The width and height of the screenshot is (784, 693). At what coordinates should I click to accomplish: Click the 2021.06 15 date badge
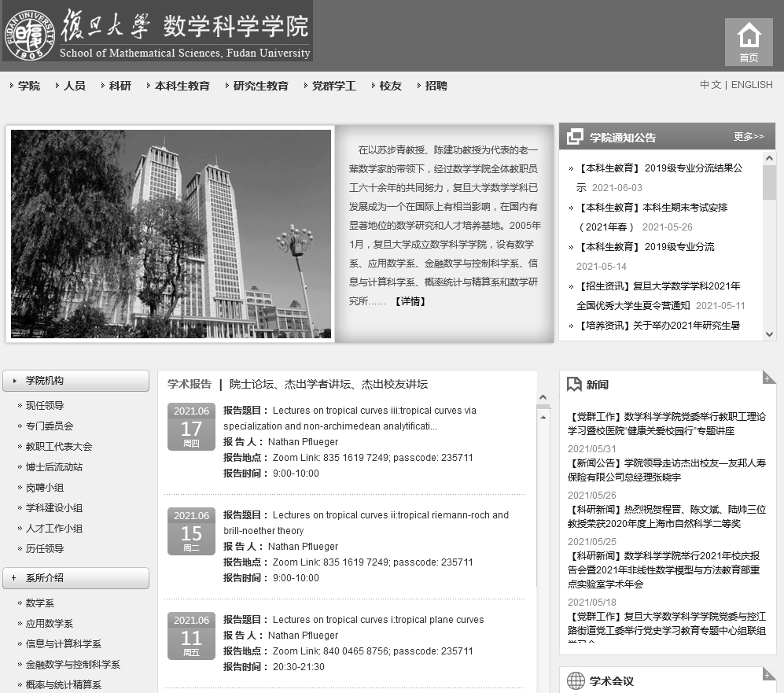pos(191,531)
